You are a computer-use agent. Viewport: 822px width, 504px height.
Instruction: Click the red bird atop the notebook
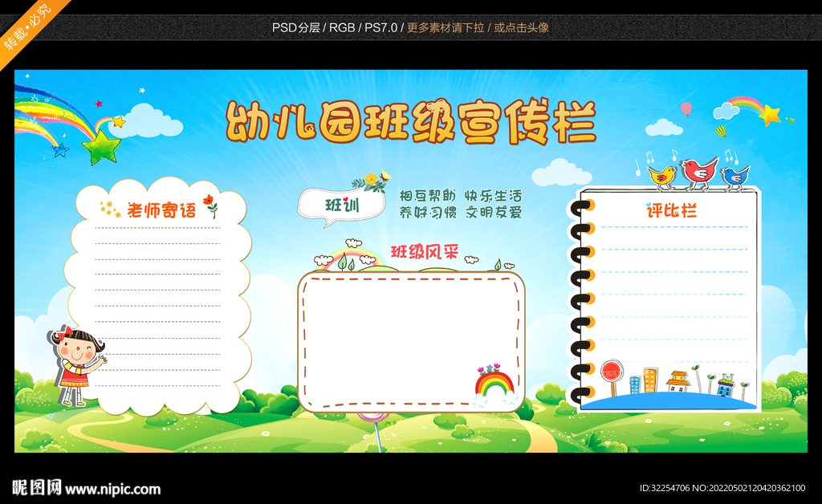[699, 173]
